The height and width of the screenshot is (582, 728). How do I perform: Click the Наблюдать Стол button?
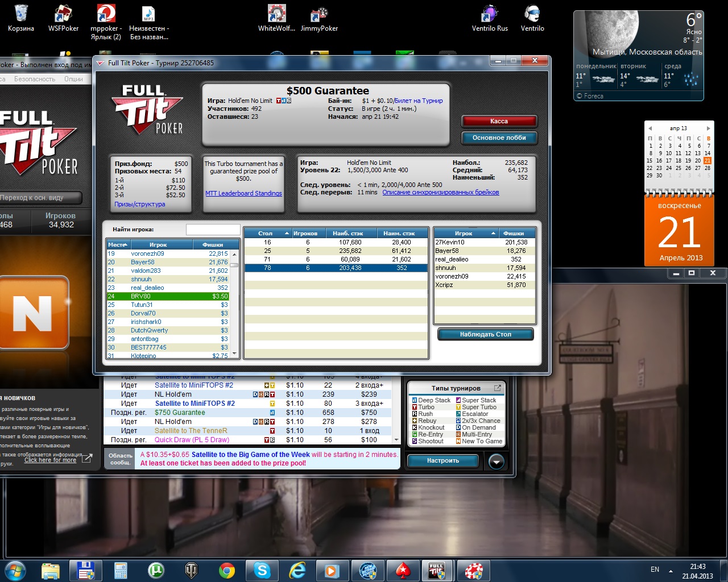click(485, 334)
